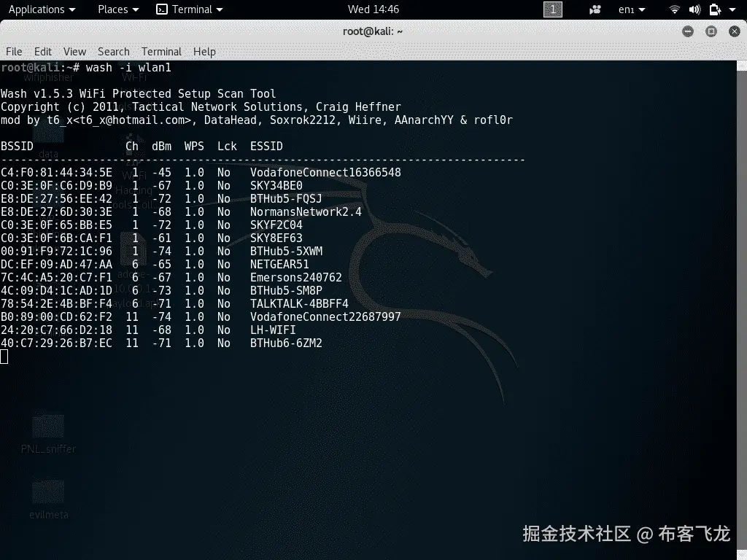Click ESSID VodafoneConnect22687997
This screenshot has width=747, height=560.
[x=325, y=316]
